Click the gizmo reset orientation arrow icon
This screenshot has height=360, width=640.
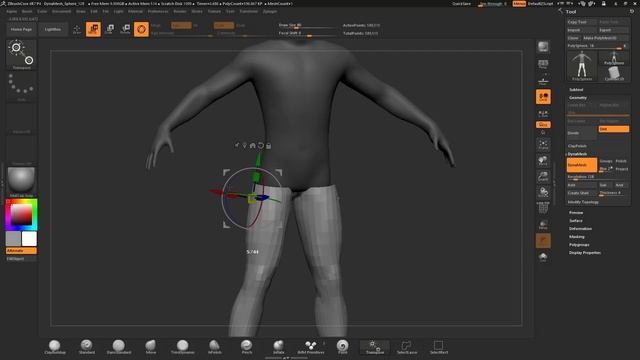click(x=260, y=145)
